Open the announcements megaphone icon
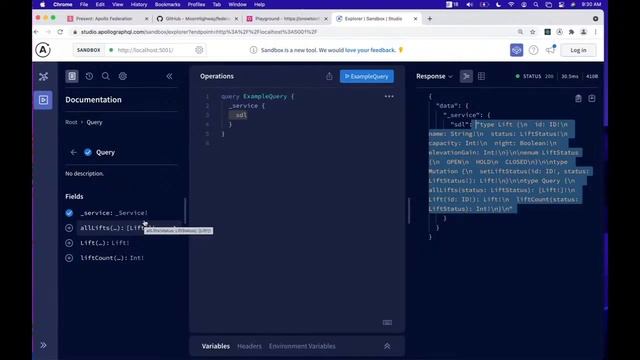This screenshot has height=360, width=640. tap(550, 50)
